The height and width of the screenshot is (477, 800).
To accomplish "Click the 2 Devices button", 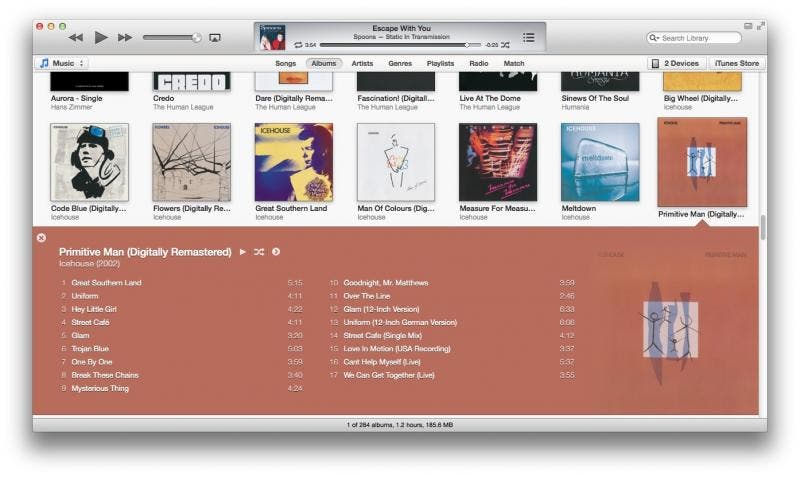I will [677, 63].
